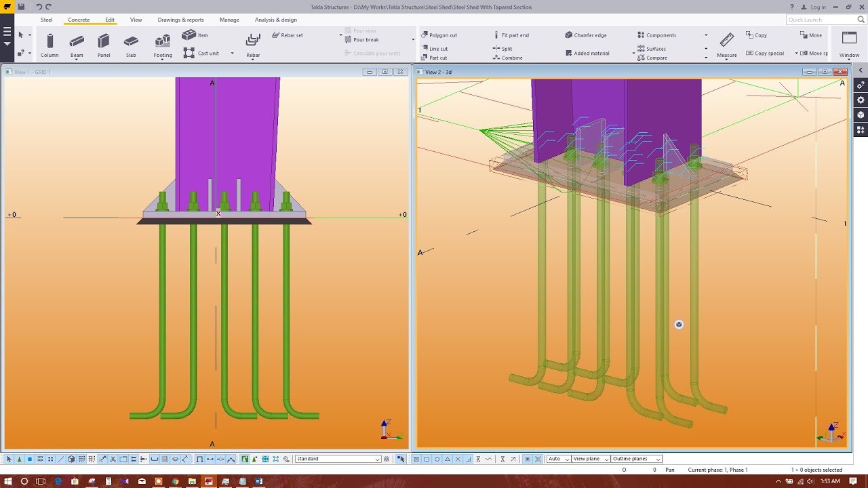Open the Windows Start menu
Viewport: 868px width, 488px height.
tap(8, 481)
